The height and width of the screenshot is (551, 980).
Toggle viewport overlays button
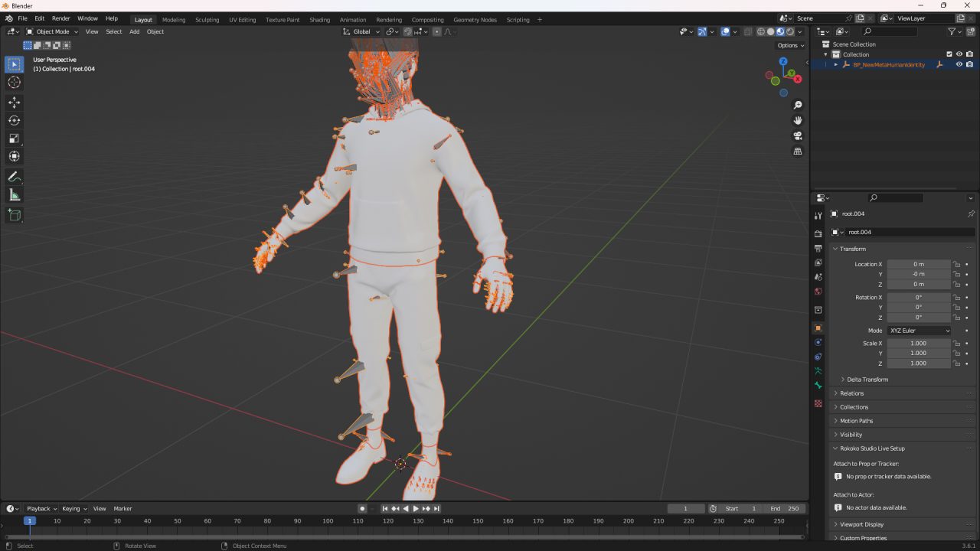725,31
